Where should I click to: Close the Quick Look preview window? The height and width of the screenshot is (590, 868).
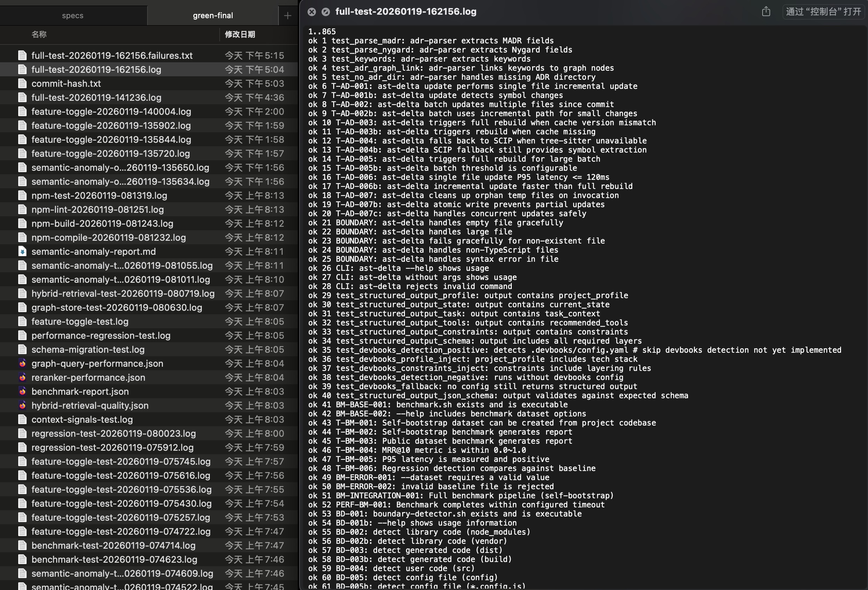point(311,12)
